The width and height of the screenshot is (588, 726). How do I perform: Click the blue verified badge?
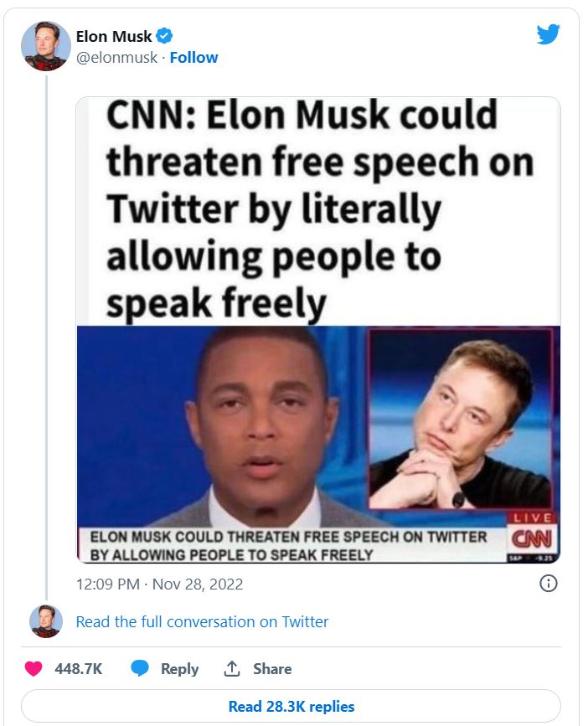[x=165, y=36]
